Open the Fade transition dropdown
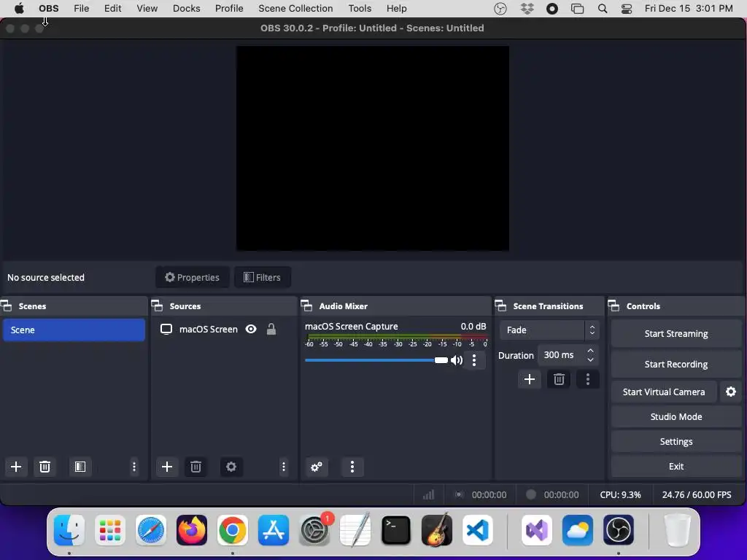The height and width of the screenshot is (560, 747). [549, 330]
